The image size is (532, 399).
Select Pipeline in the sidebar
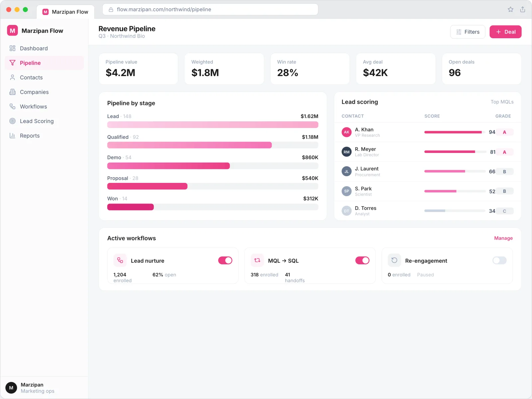click(x=44, y=63)
